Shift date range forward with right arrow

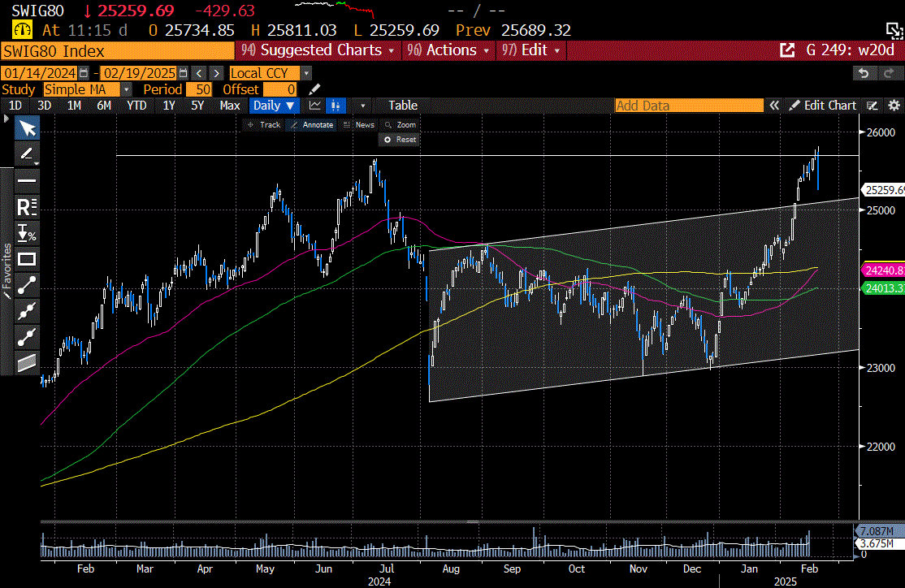tap(216, 73)
